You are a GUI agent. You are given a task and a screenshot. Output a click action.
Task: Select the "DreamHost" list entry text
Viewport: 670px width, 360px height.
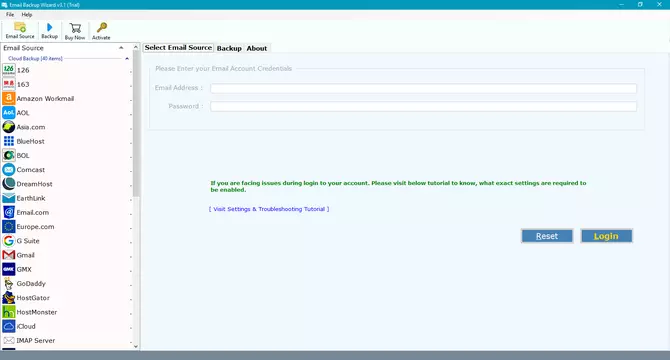click(x=35, y=184)
